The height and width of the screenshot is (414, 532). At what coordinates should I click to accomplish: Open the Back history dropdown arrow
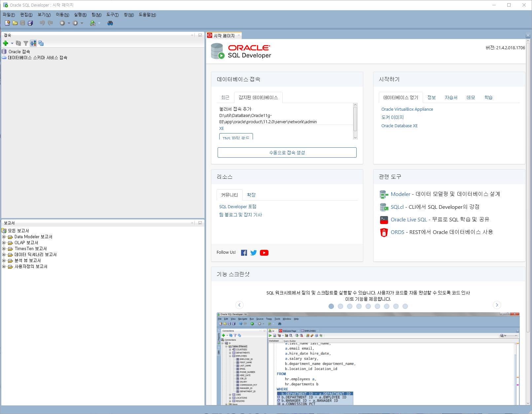point(69,23)
